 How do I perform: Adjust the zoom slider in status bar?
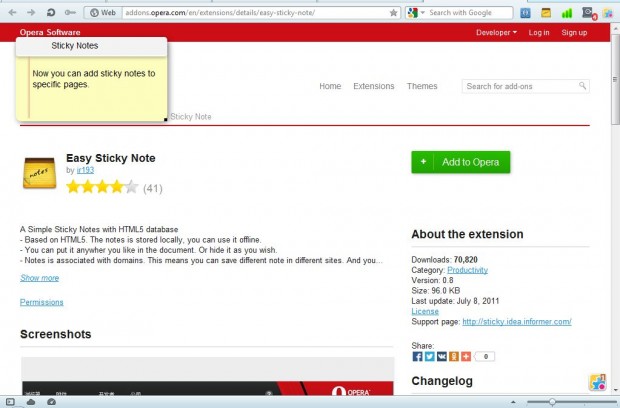point(552,402)
